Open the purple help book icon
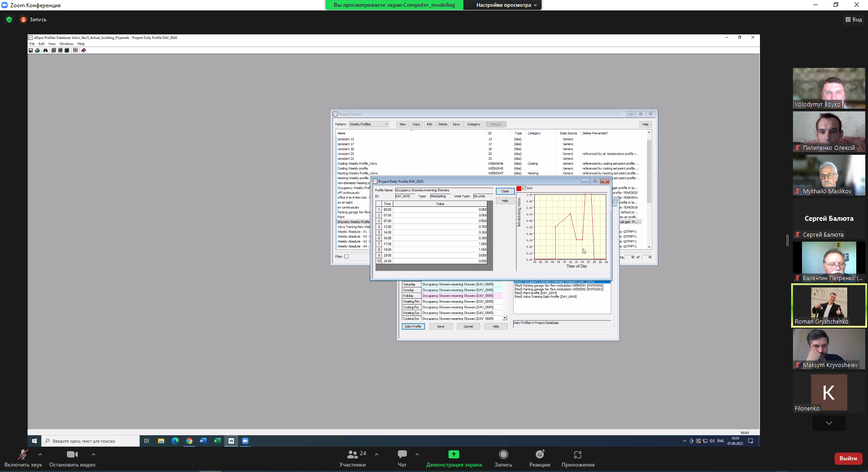The image size is (868, 472). click(x=84, y=50)
